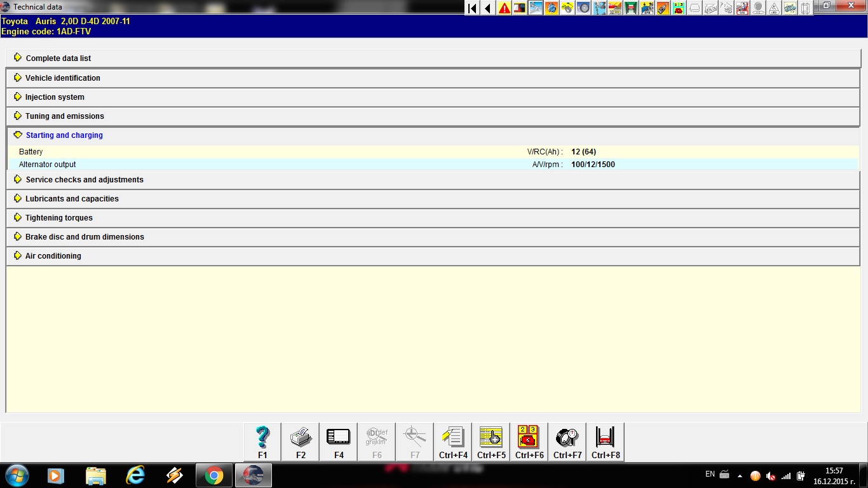Click the red warning triangle toolbar icon
The height and width of the screenshot is (488, 868).
[505, 8]
